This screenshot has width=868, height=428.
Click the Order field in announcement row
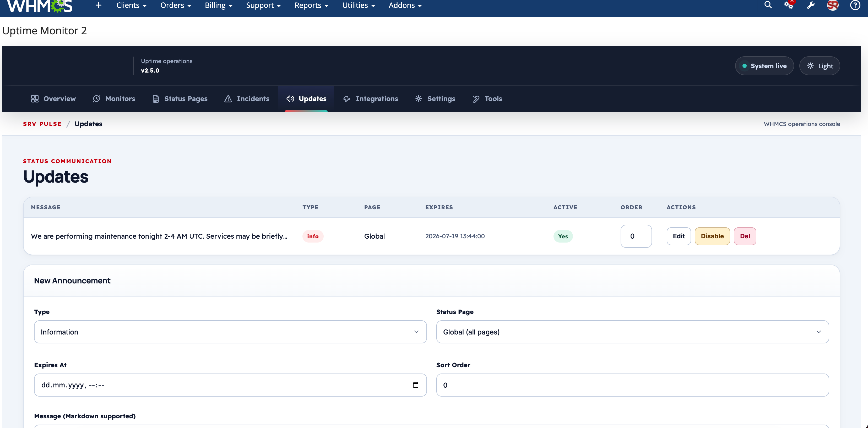click(x=636, y=236)
